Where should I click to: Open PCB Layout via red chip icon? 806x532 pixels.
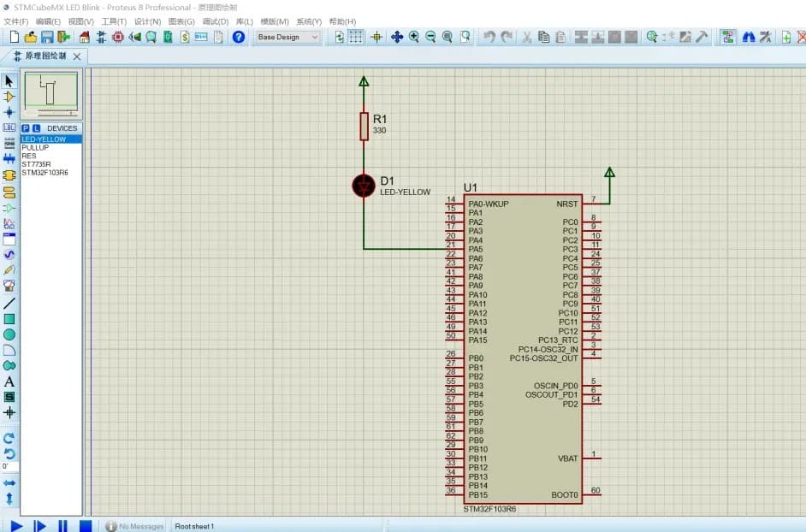(x=118, y=37)
